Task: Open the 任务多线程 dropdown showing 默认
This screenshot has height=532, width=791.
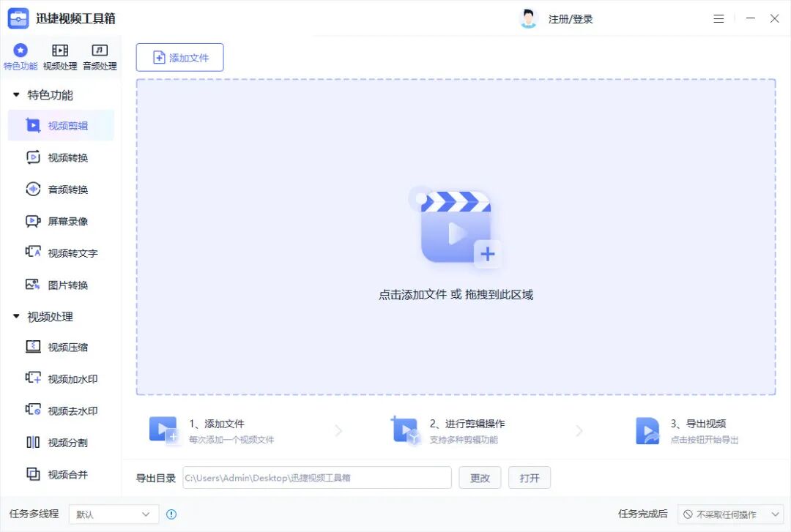Action: [114, 514]
